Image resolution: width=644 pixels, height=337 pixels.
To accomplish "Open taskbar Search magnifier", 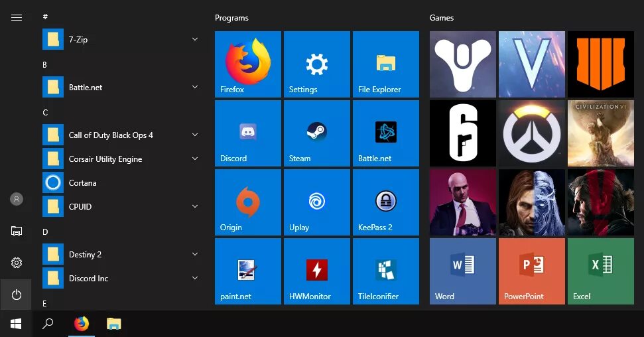I will pos(48,324).
